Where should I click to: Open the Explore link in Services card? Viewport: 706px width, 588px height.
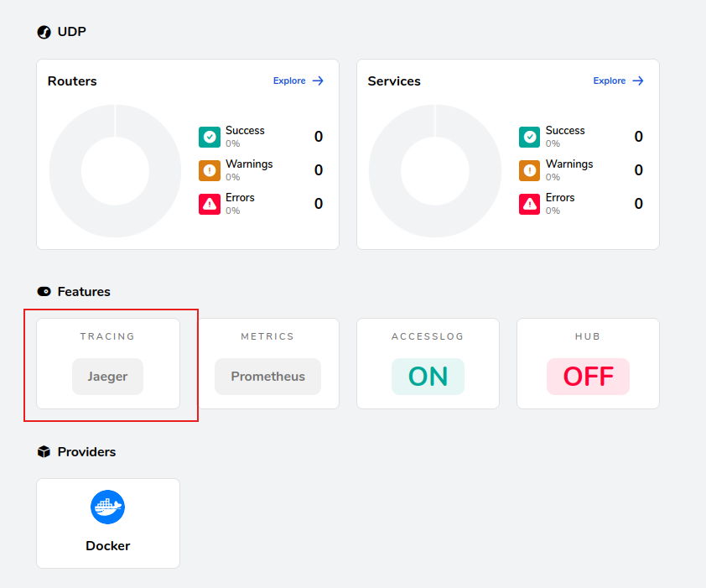click(618, 81)
